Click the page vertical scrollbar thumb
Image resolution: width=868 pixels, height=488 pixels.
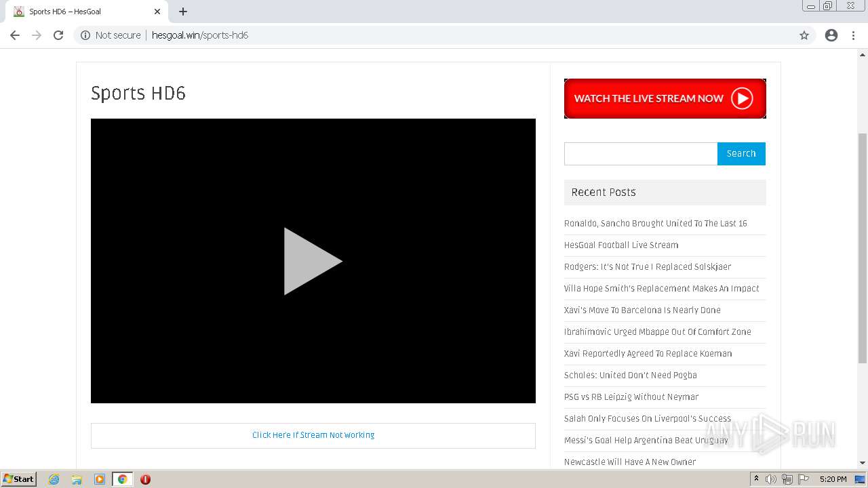pyautogui.click(x=863, y=249)
